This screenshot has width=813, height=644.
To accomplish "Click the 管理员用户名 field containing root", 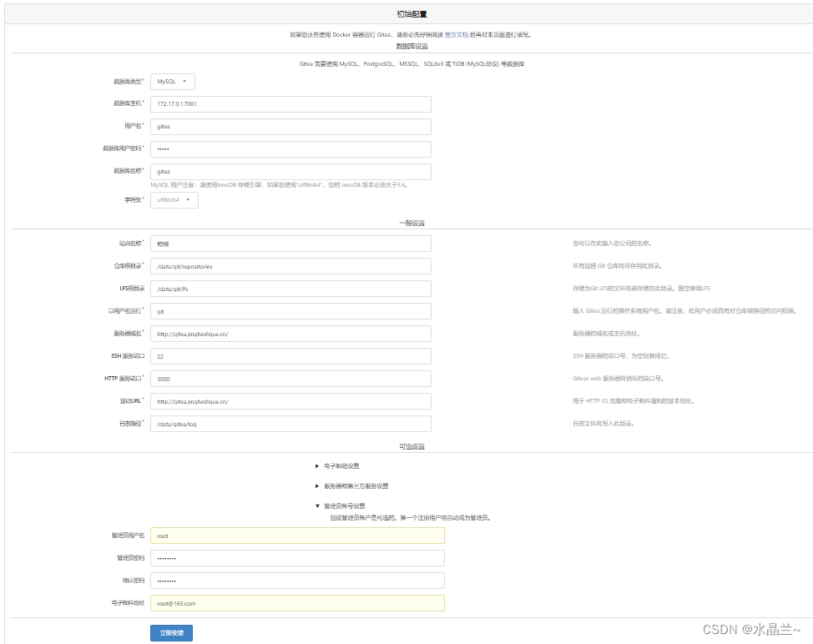I will tap(297, 536).
